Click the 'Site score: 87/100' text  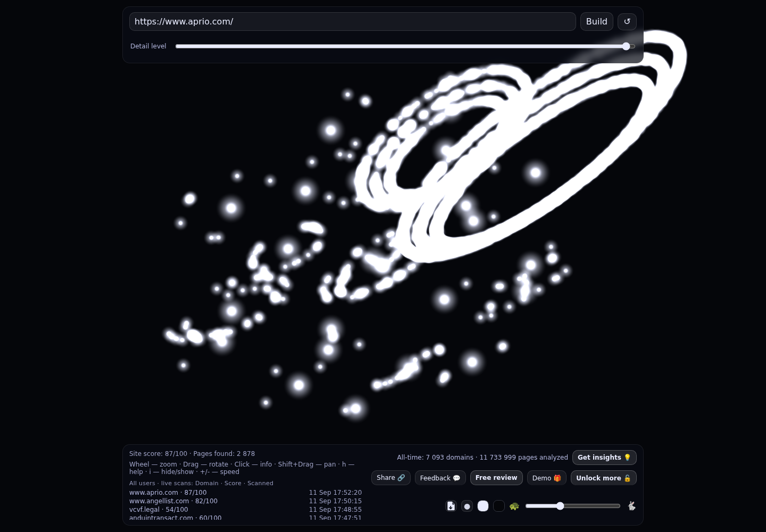(158, 454)
